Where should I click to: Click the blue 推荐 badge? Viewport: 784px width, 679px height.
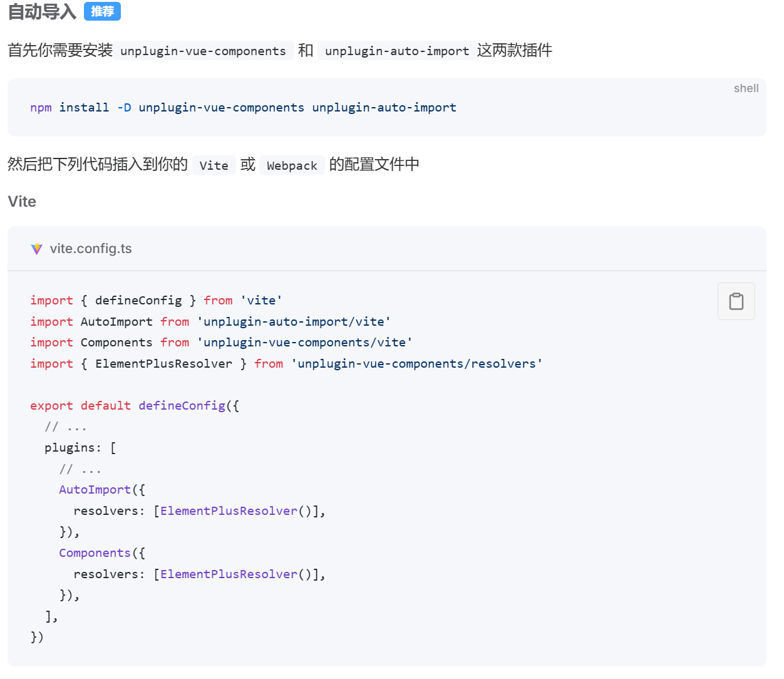[102, 11]
